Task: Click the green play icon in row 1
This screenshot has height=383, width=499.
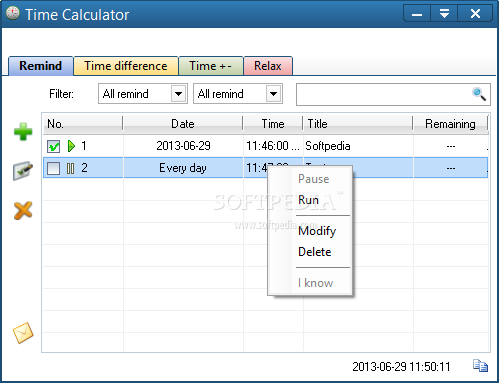Action: pos(71,146)
